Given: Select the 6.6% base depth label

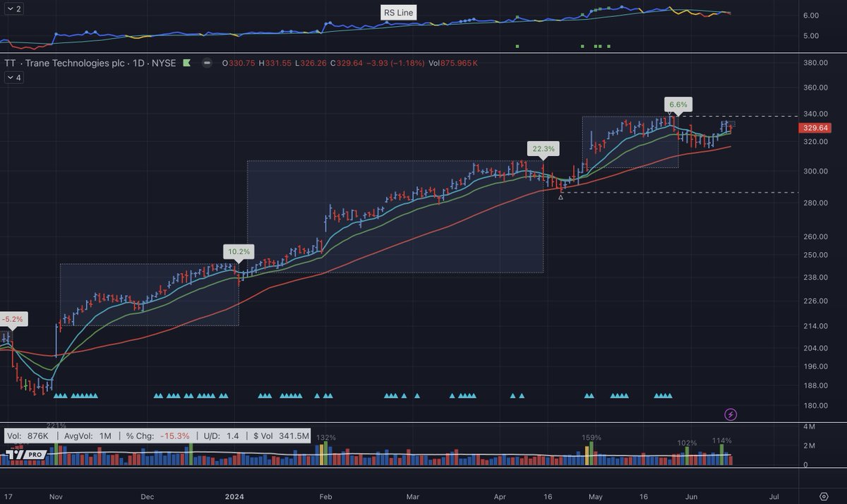Looking at the screenshot, I should [678, 104].
